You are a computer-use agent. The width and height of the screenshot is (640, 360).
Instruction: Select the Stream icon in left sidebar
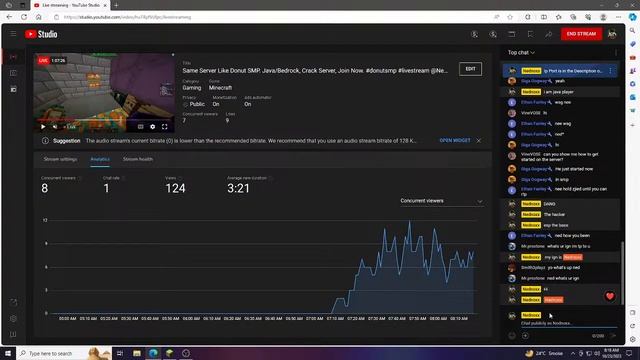point(13,57)
